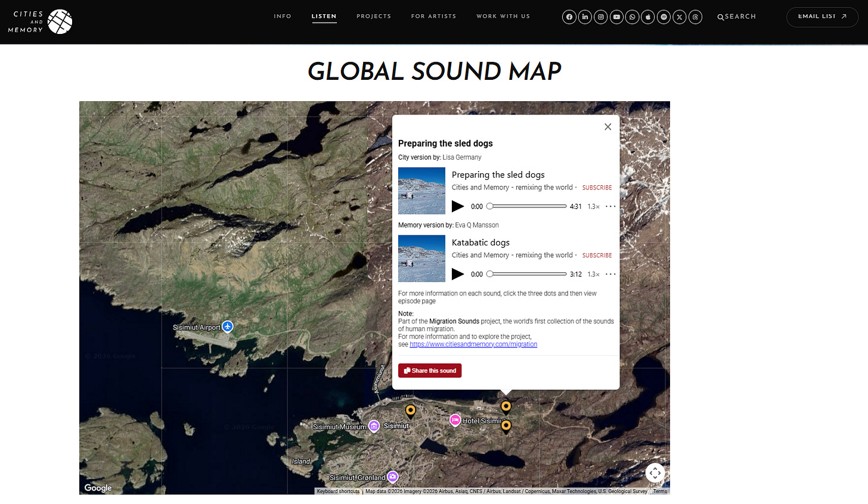Click the Cities and Memory logo
Image resolution: width=868 pixels, height=504 pixels.
41,21
